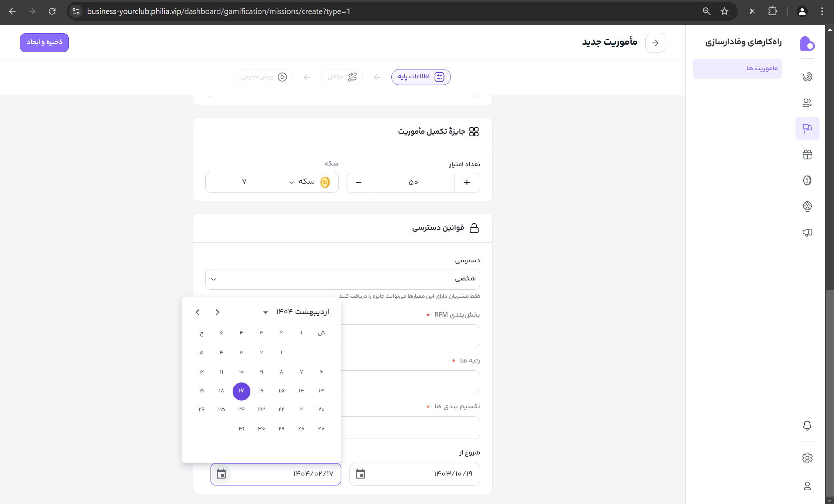The height and width of the screenshot is (504, 834).
Task: Expand the سکه reward type dropdown
Action: coord(310,182)
